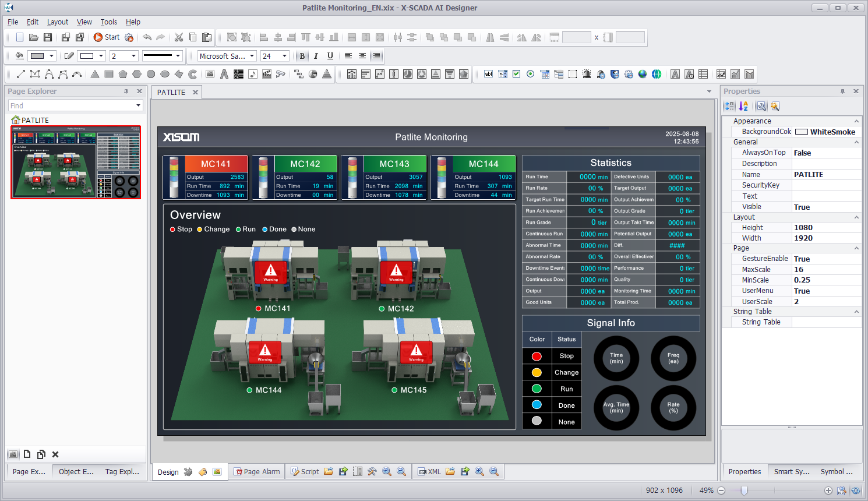The height and width of the screenshot is (501, 868).
Task: Open the Layout menu
Action: click(x=58, y=22)
